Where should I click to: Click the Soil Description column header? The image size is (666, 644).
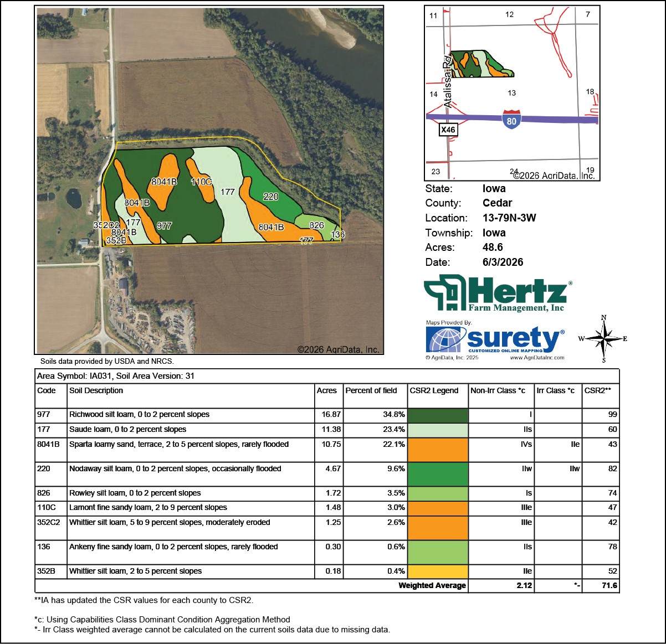pos(96,390)
